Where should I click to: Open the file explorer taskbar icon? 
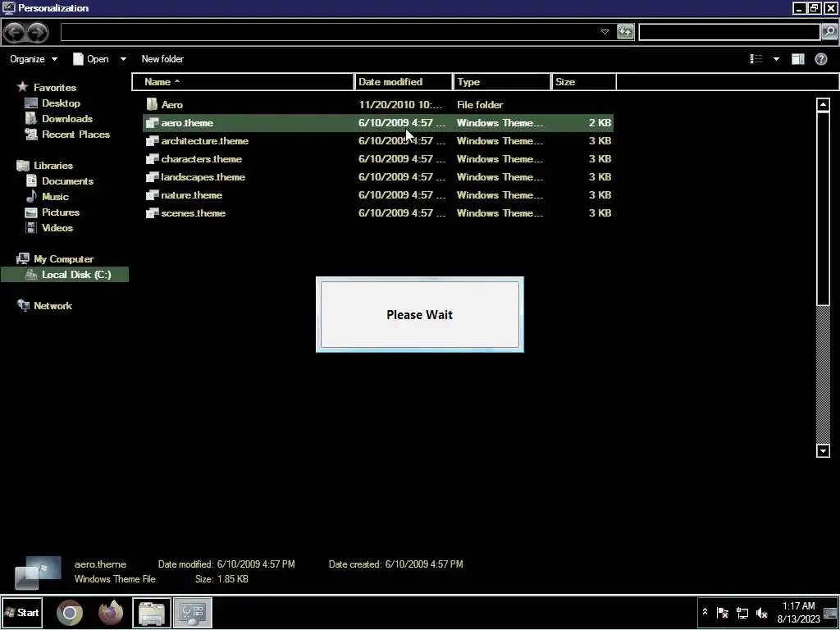152,612
